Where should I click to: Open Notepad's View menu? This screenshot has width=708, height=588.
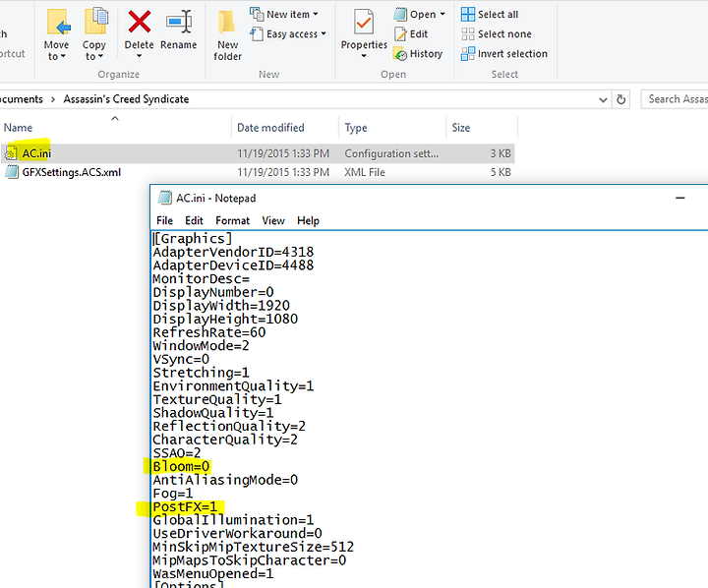273,220
